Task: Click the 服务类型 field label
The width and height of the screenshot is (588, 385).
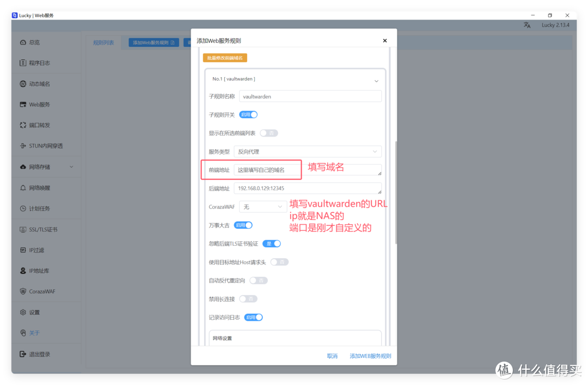Action: coord(219,151)
